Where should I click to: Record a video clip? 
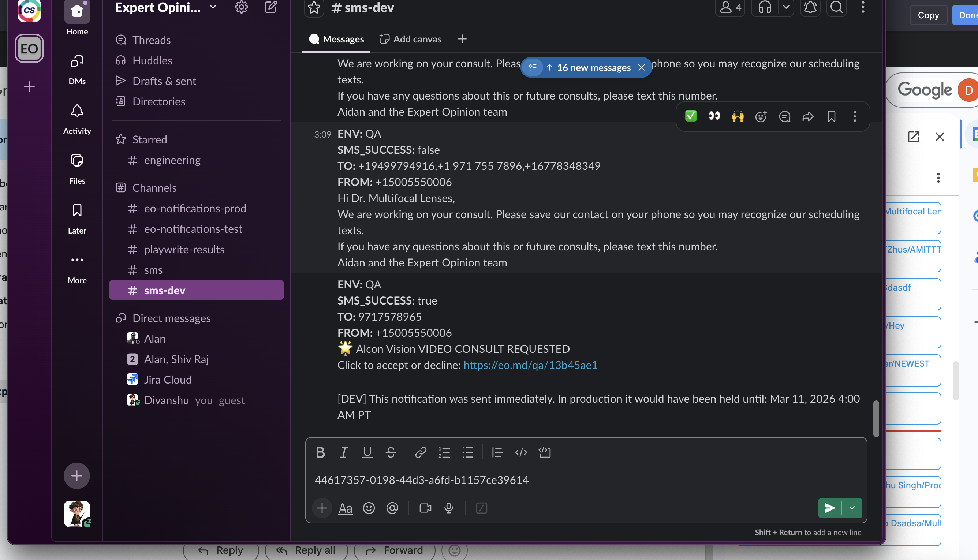tap(425, 508)
